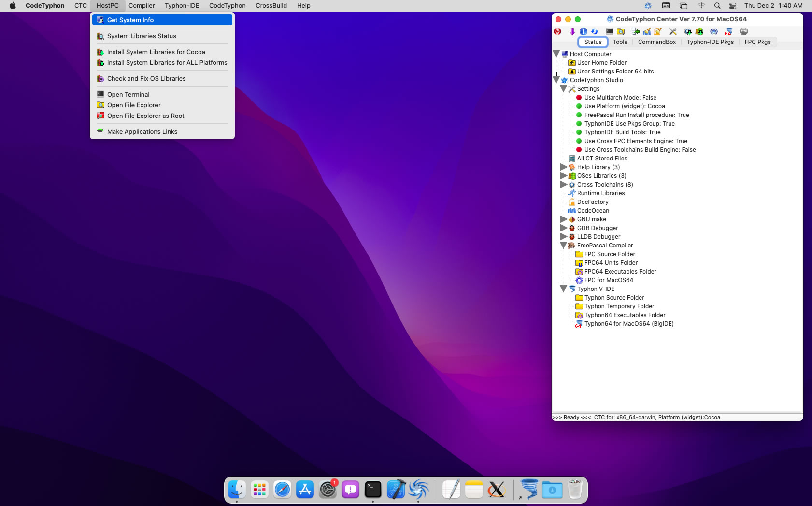
Task: Collapse the Typhon V-IDE node
Action: [x=564, y=289]
